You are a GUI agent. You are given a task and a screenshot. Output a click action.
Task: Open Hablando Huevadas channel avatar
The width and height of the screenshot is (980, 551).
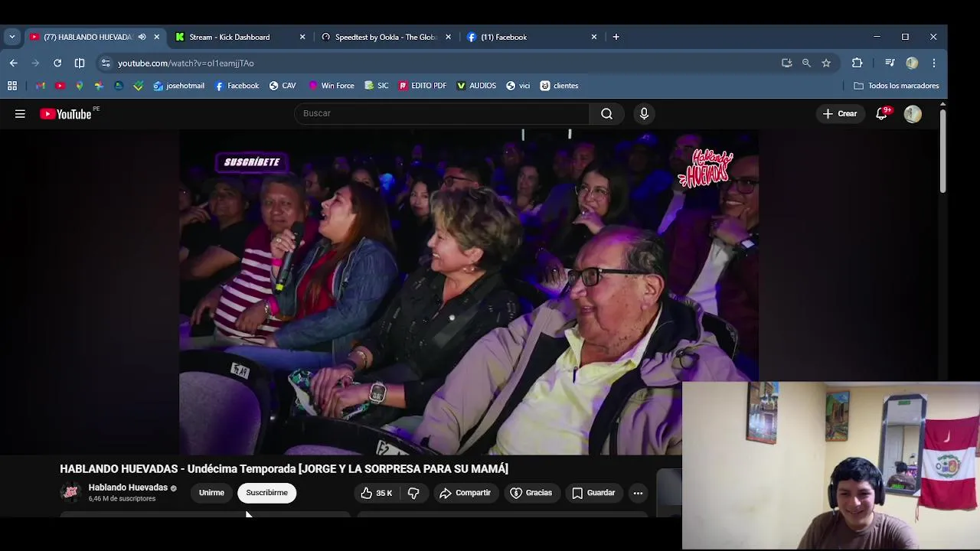pos(70,493)
